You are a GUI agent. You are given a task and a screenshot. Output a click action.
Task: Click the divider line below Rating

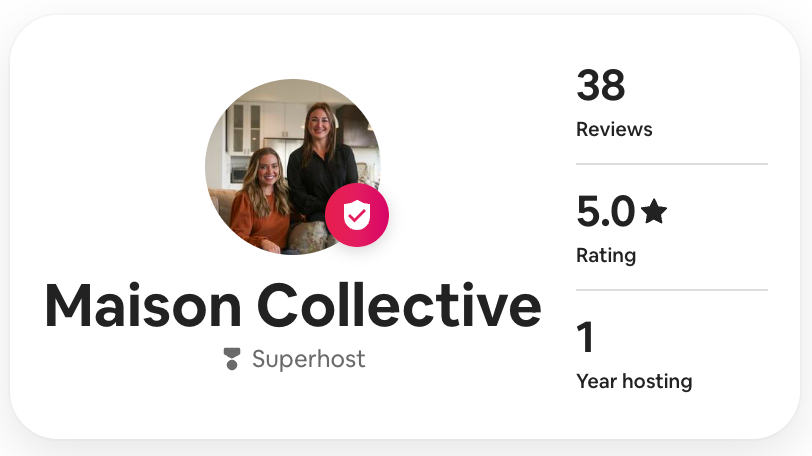tap(672, 290)
